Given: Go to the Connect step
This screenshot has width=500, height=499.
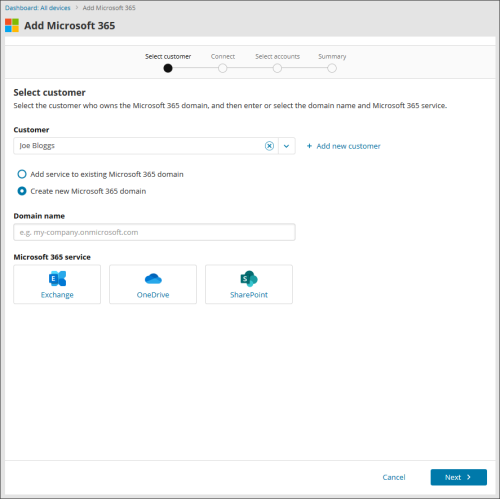Looking at the screenshot, I should click(223, 68).
